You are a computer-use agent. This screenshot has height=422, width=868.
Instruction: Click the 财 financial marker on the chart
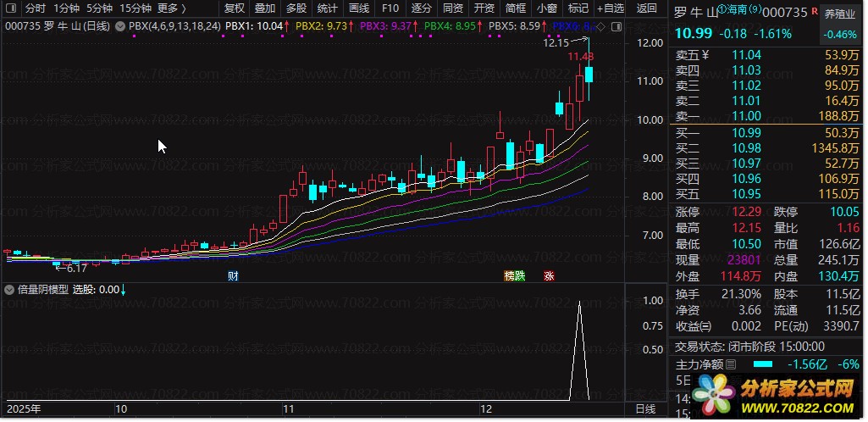point(233,275)
